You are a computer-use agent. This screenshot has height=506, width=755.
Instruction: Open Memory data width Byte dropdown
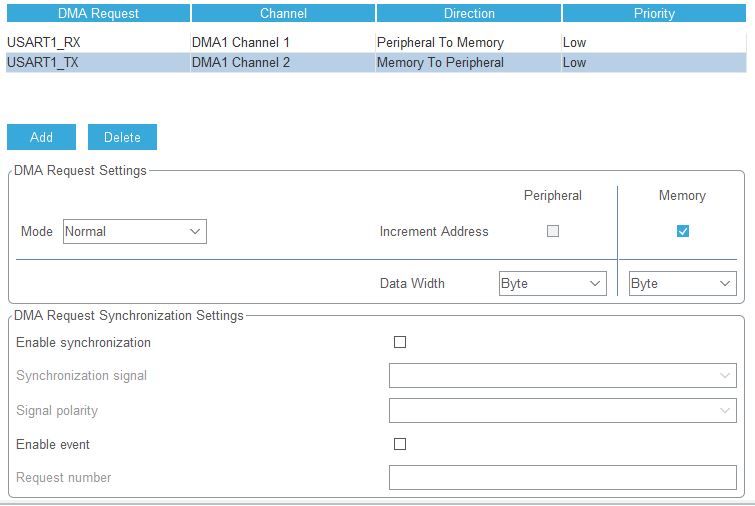[x=682, y=284]
